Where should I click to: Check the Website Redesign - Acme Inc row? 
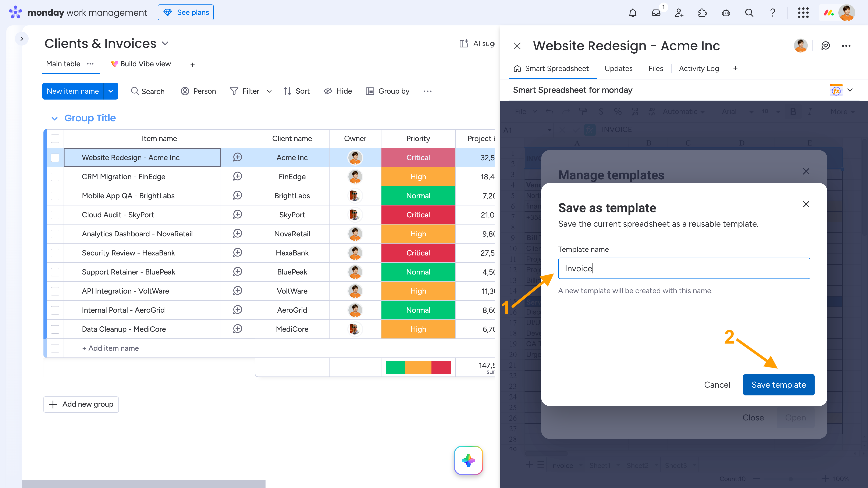(55, 158)
